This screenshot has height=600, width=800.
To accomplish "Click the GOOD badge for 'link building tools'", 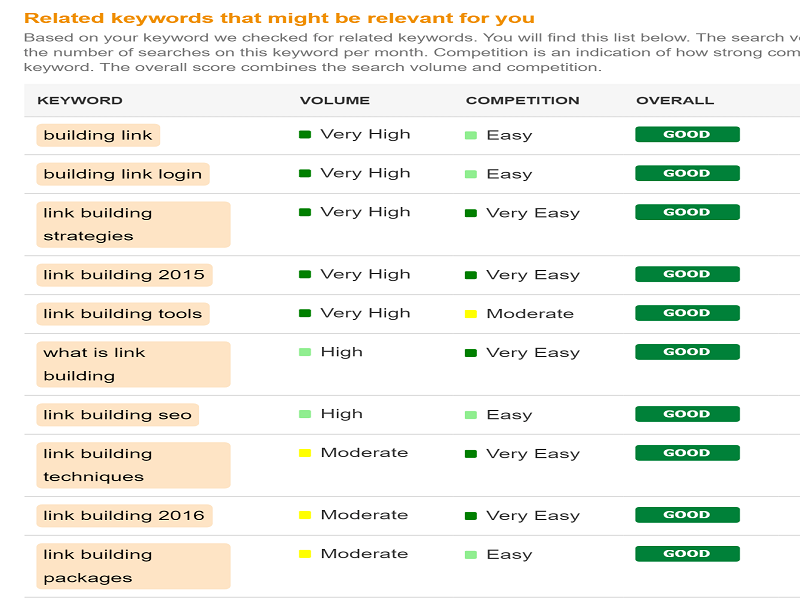I will 687,313.
